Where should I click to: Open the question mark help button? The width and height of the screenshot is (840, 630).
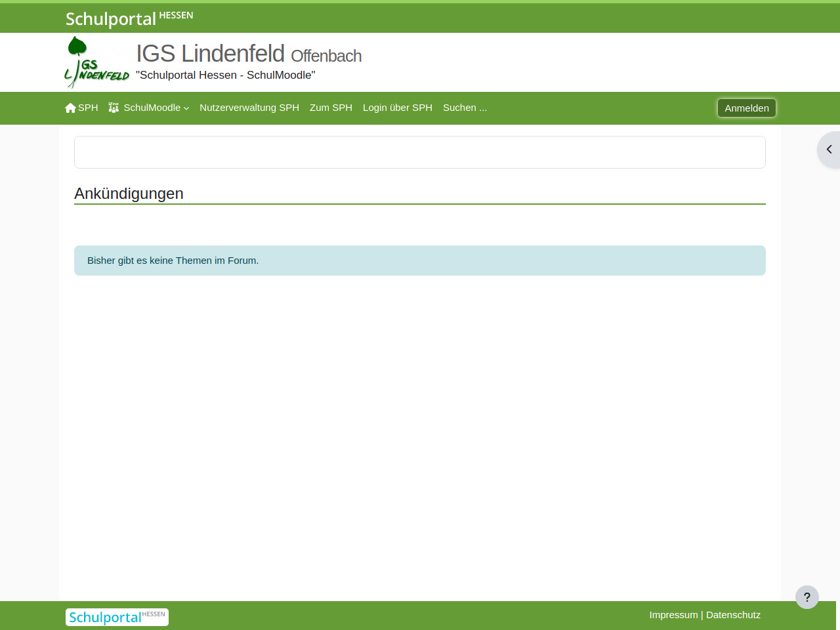click(807, 597)
